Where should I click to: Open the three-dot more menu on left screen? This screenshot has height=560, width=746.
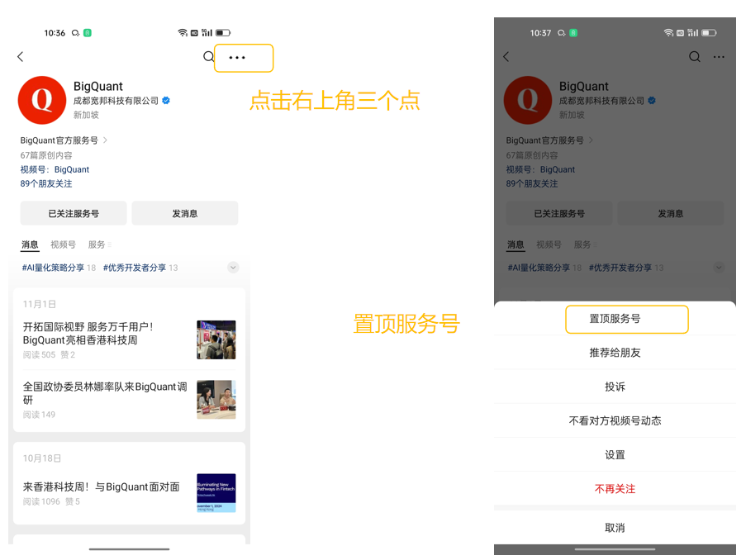237,58
